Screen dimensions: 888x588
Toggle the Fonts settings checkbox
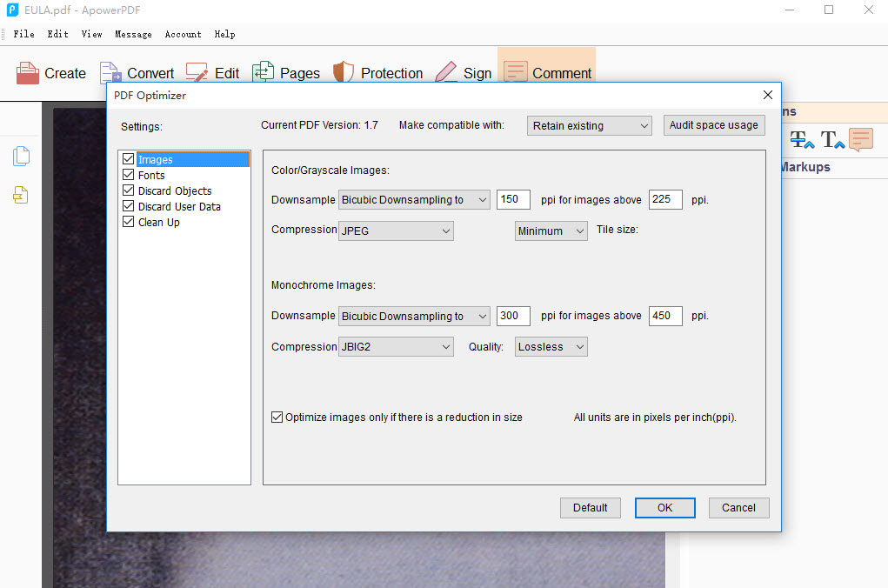coord(129,175)
